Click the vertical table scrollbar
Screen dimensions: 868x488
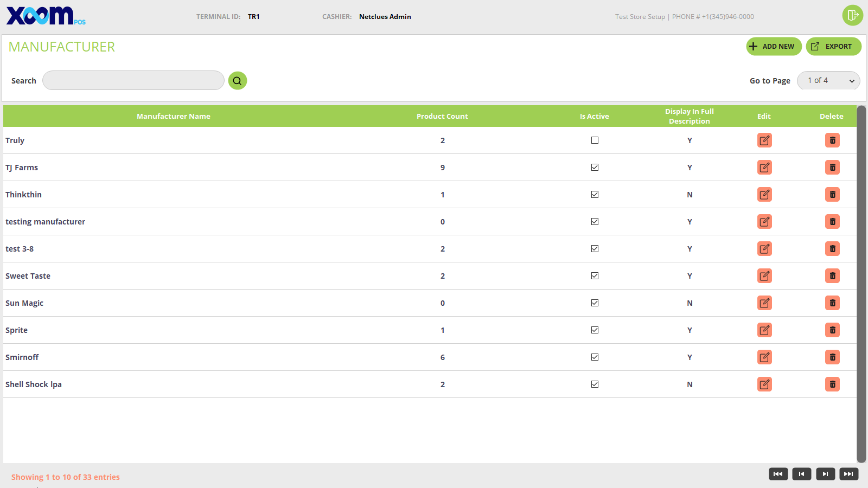[861, 282]
